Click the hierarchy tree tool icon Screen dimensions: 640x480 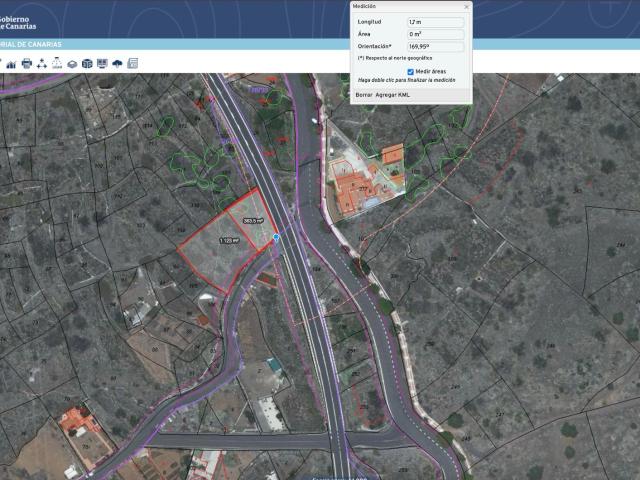click(57, 64)
